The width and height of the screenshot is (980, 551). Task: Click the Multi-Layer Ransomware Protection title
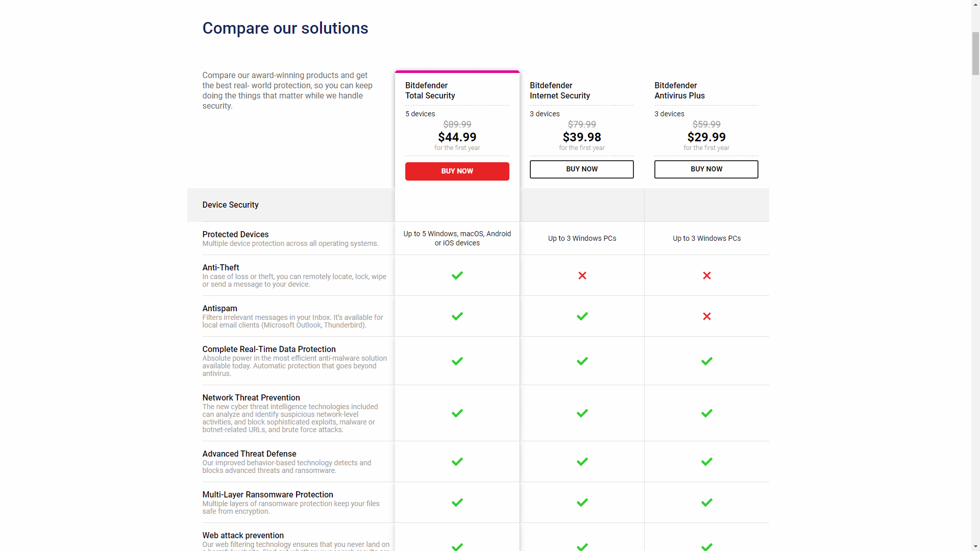coord(267,494)
